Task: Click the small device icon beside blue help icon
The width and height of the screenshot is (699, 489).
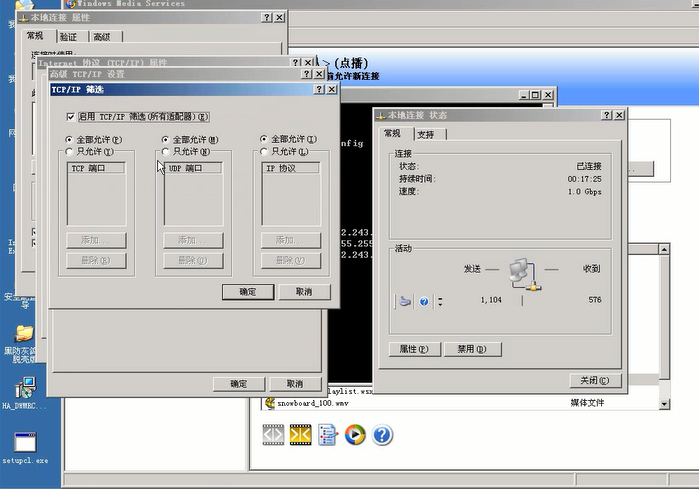Action: 405,302
